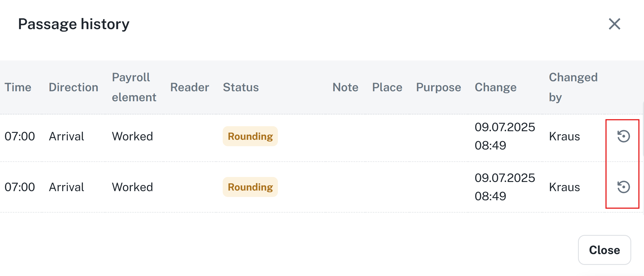This screenshot has height=276, width=644.
Task: Click the Direction column header
Action: pos(73,87)
